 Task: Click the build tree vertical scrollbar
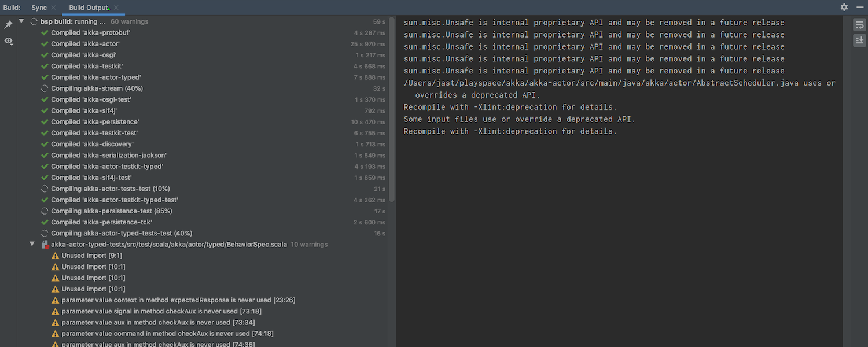point(392,110)
